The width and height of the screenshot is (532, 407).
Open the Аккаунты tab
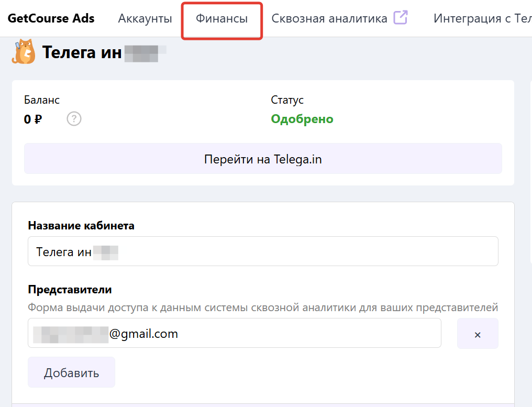pos(145,19)
